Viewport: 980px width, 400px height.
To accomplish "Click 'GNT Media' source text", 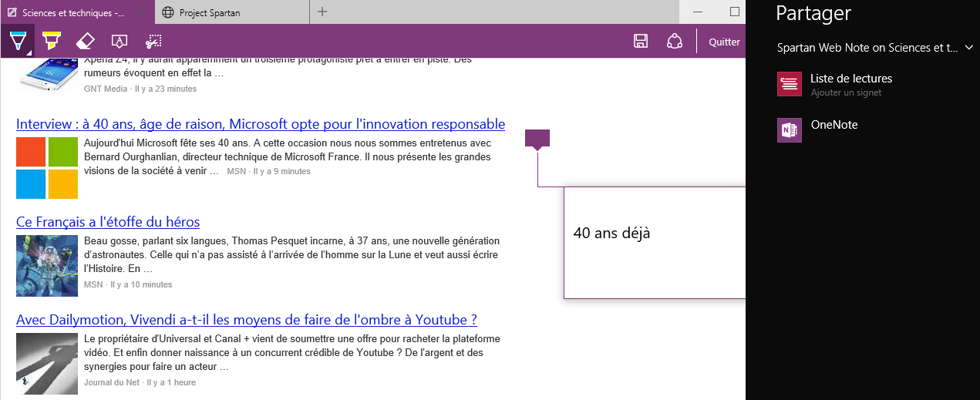I will (106, 89).
